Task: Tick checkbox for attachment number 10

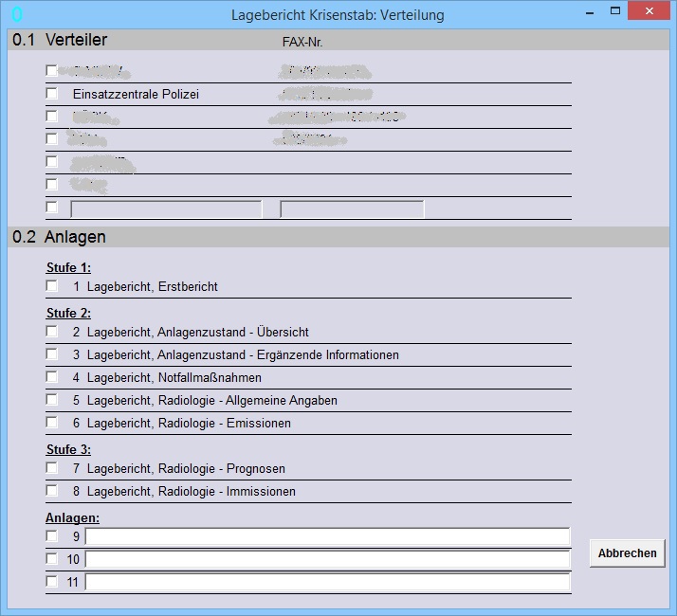Action: point(52,559)
